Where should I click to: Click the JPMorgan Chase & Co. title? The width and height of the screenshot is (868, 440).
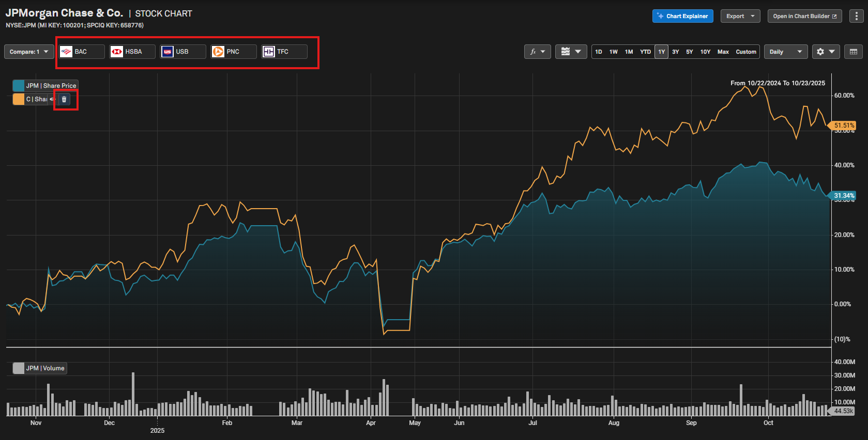(x=64, y=13)
